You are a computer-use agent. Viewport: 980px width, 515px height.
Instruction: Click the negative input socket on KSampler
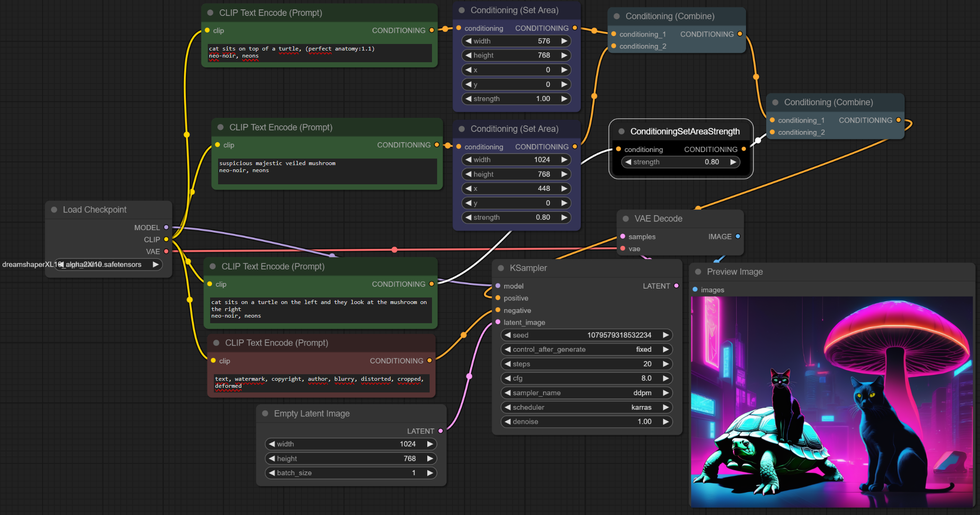498,310
